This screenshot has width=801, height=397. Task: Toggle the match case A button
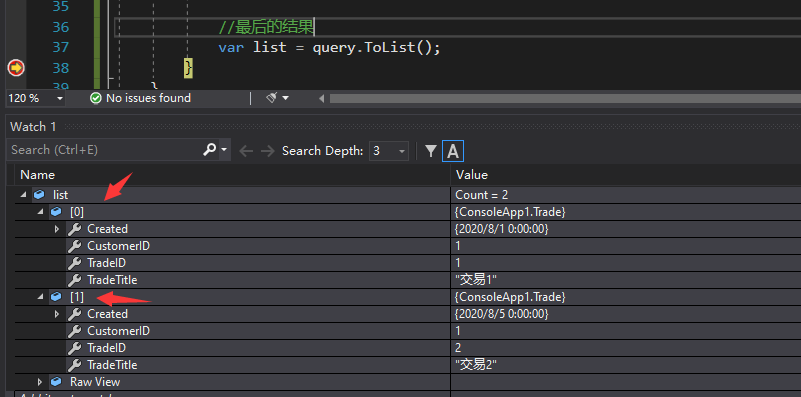(x=453, y=151)
